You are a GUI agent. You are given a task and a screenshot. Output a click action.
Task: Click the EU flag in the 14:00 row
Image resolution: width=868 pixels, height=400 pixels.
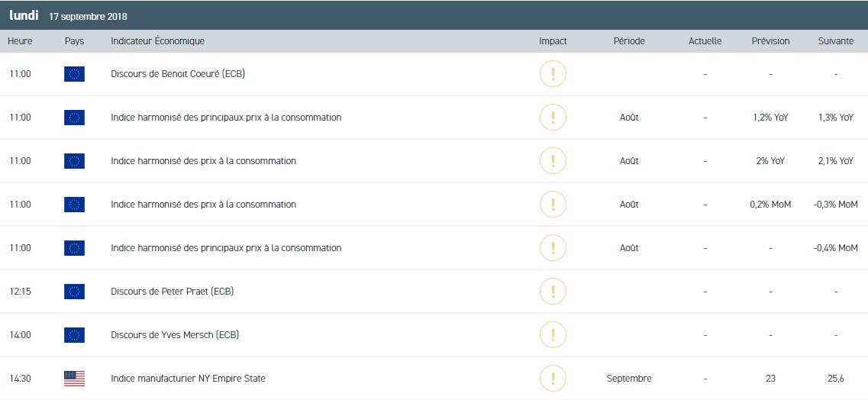(x=74, y=335)
